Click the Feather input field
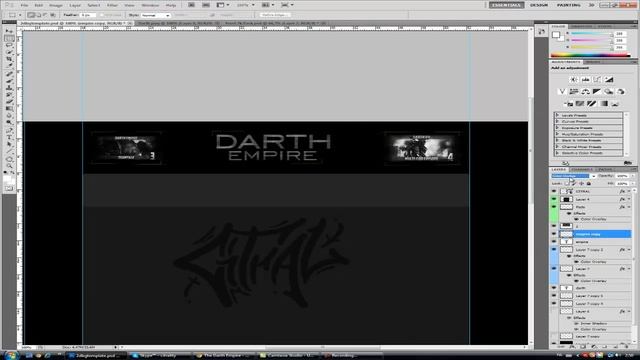640x360 pixels. [88, 15]
